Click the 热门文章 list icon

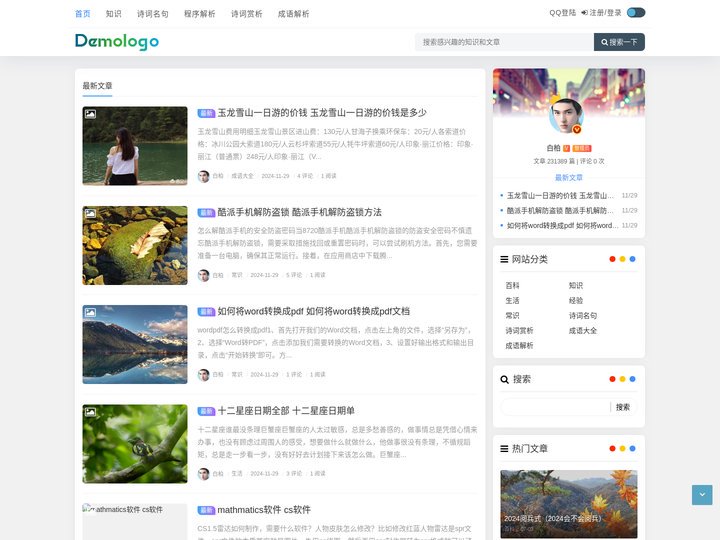pos(504,449)
